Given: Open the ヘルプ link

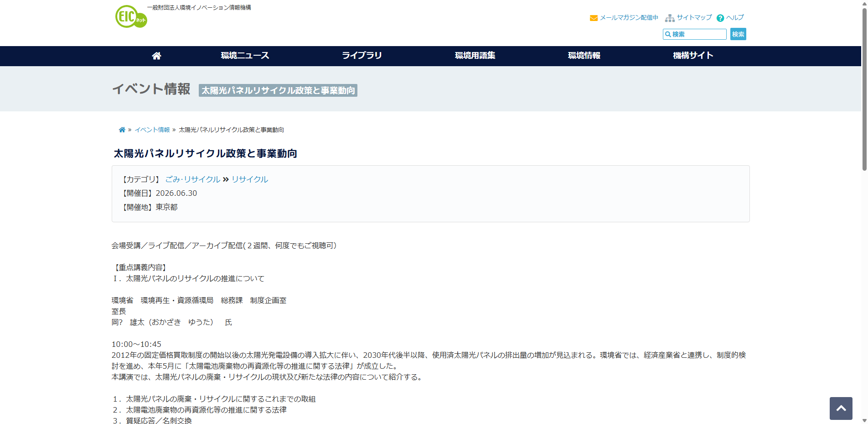Looking at the screenshot, I should pos(735,17).
